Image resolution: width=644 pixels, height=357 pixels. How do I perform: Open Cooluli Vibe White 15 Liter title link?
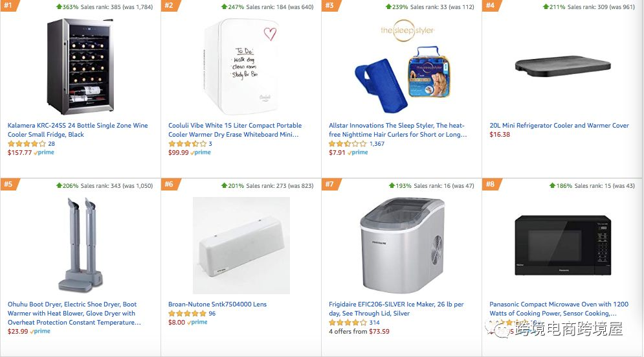tap(235, 130)
